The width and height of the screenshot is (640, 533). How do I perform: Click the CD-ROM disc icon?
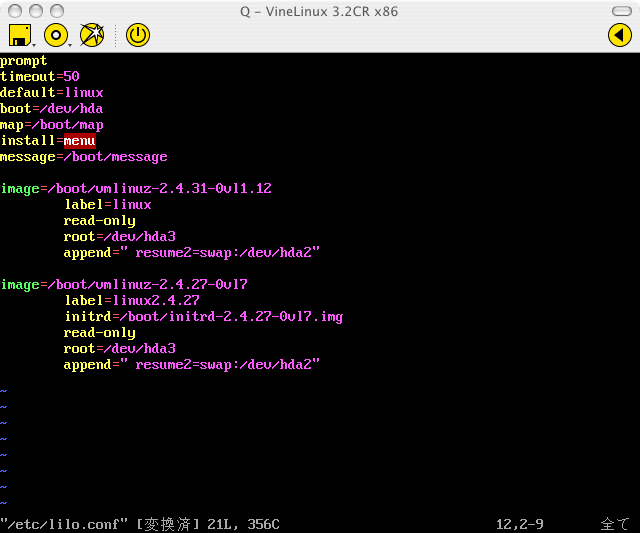pyautogui.click(x=56, y=35)
